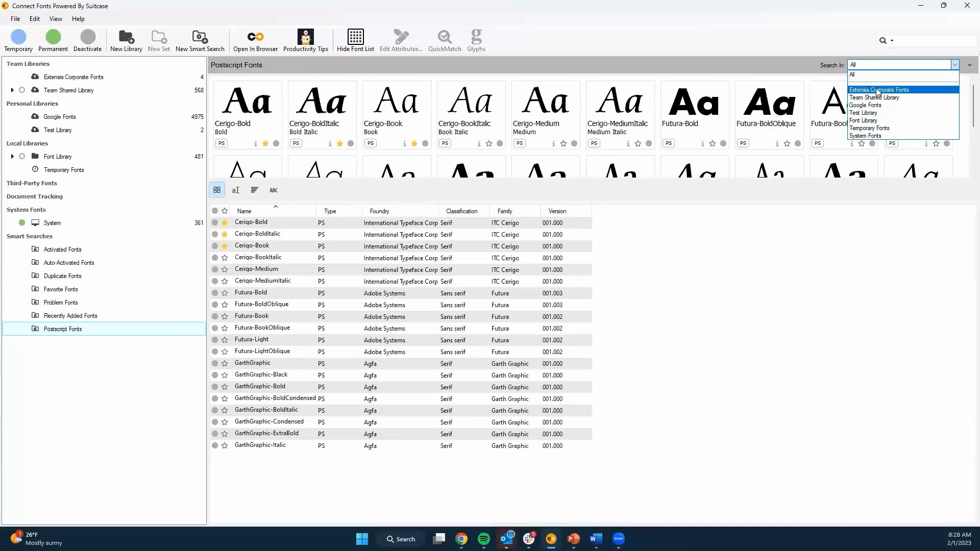980x551 pixels.
Task: Expand the Font Library tree node
Action: click(12, 157)
